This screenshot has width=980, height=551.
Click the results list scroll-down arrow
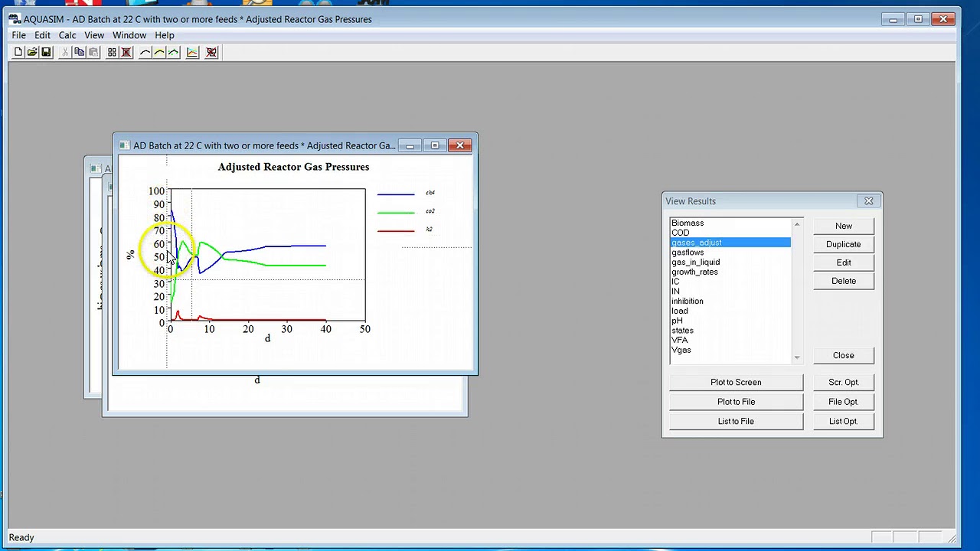[797, 357]
